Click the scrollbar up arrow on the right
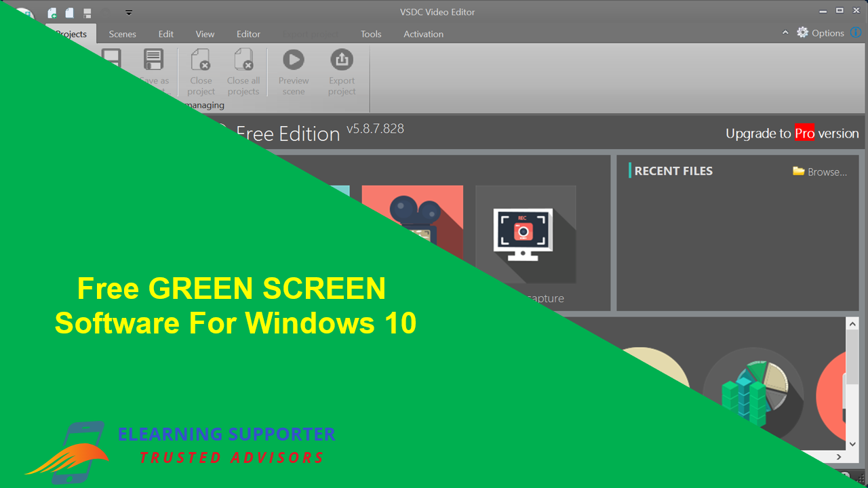Viewport: 868px width, 488px height. (x=853, y=323)
